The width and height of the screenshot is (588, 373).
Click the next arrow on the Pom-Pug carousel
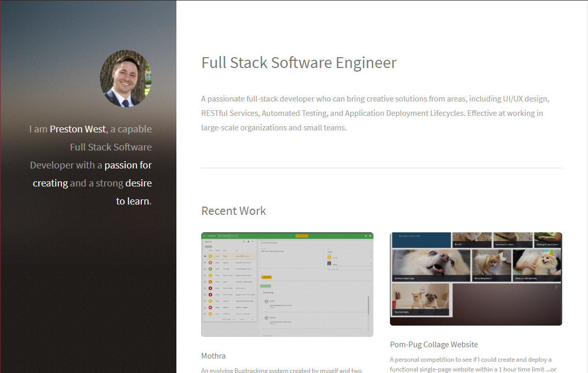556,287
